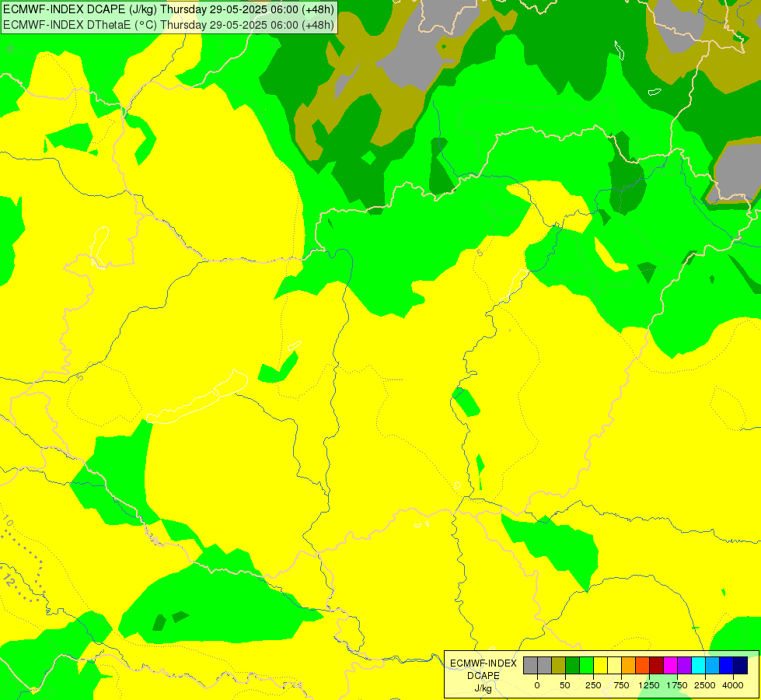Click the J/kg unit label in legend
This screenshot has width=761, height=700.
pyautogui.click(x=483, y=688)
